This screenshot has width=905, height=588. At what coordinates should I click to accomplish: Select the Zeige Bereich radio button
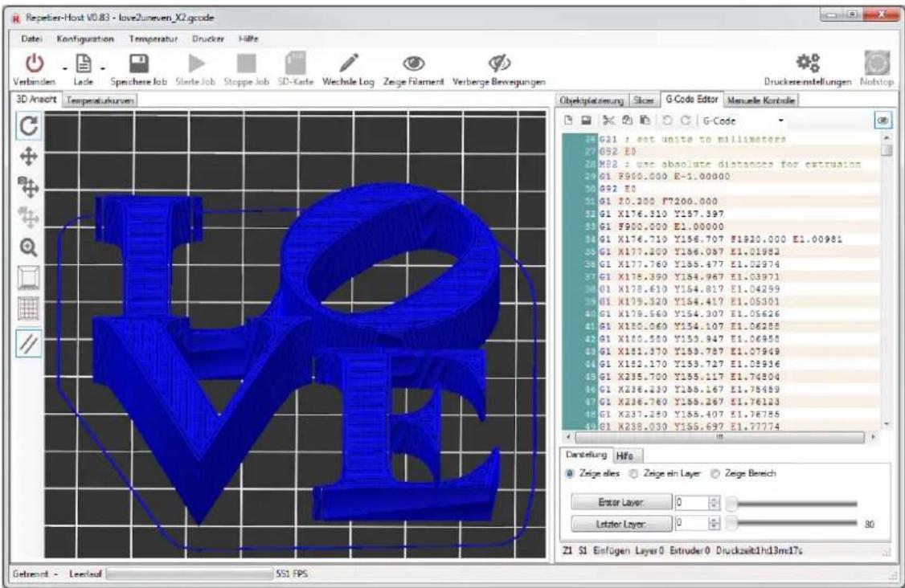[x=715, y=473]
